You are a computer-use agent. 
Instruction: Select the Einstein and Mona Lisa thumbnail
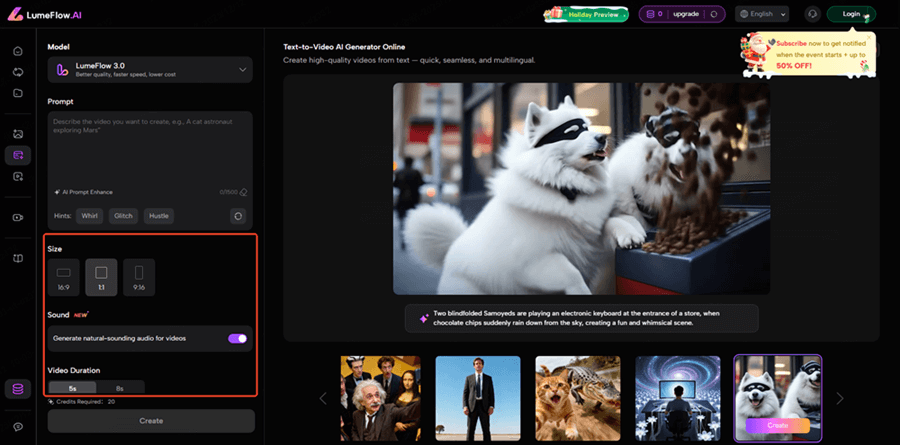tap(381, 398)
